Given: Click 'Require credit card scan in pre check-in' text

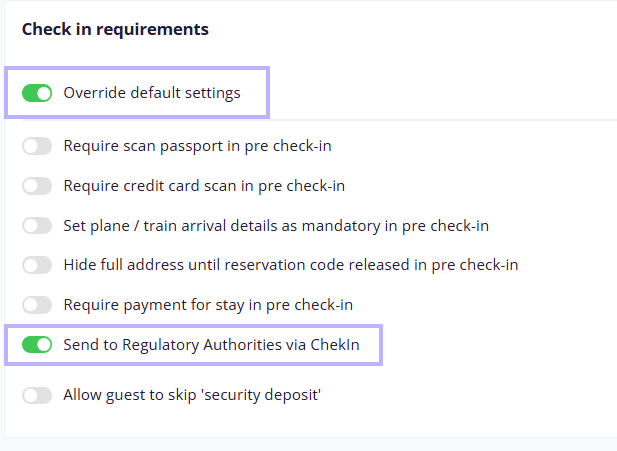Looking at the screenshot, I should (x=204, y=186).
